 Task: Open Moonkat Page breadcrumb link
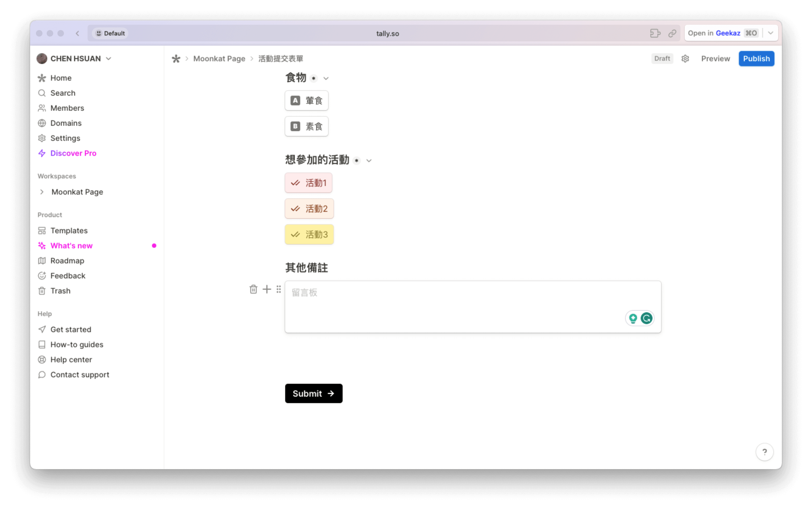(219, 59)
